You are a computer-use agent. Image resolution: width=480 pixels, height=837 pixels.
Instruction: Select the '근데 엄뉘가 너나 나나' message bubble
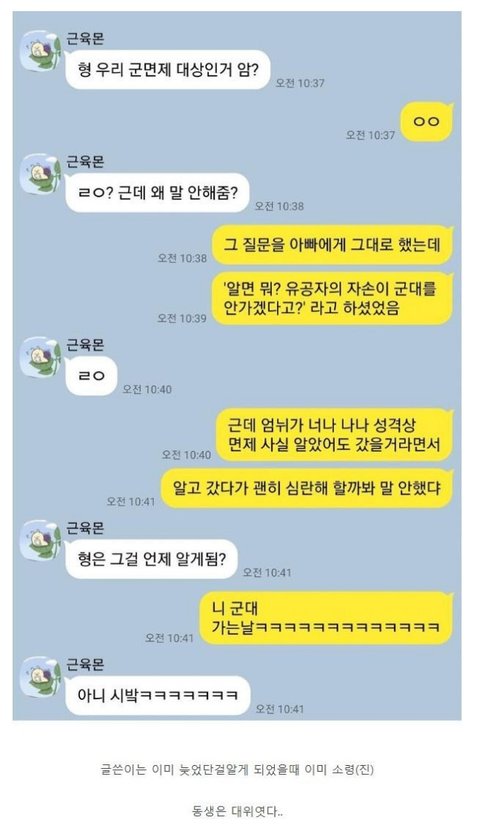coord(335,435)
